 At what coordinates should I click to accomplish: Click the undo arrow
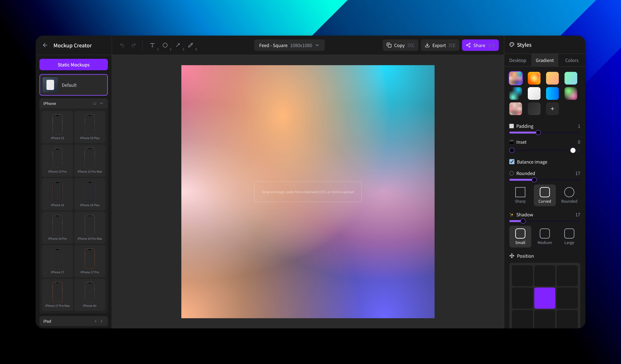(122, 45)
